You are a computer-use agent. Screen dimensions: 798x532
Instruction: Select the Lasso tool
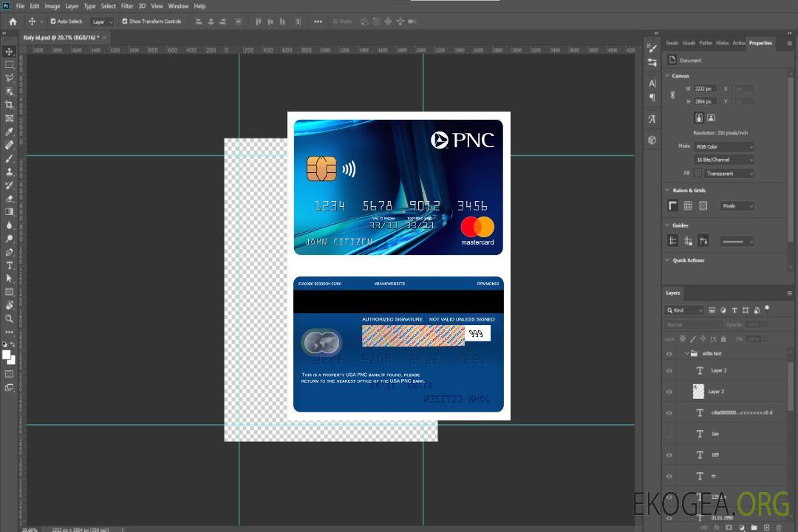coord(9,78)
